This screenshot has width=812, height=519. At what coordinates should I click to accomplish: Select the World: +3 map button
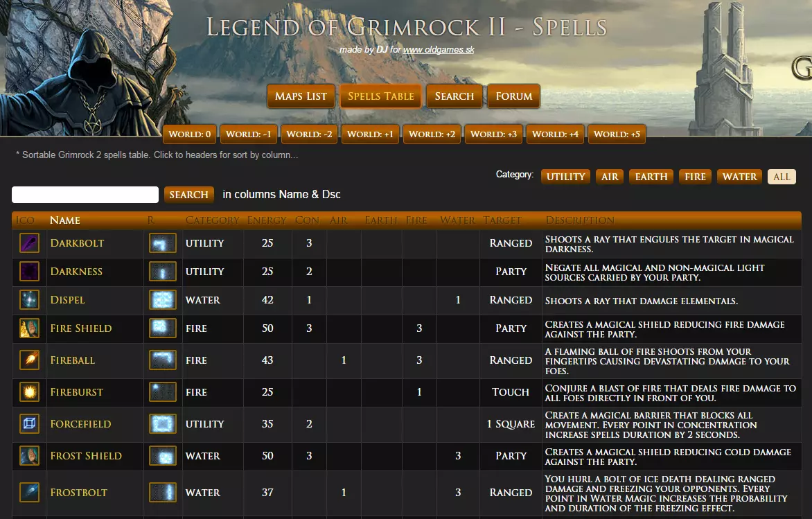493,134
